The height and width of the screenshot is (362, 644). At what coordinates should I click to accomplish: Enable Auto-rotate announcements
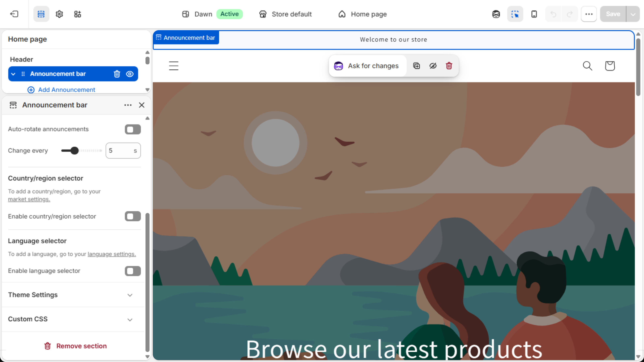pos(133,129)
